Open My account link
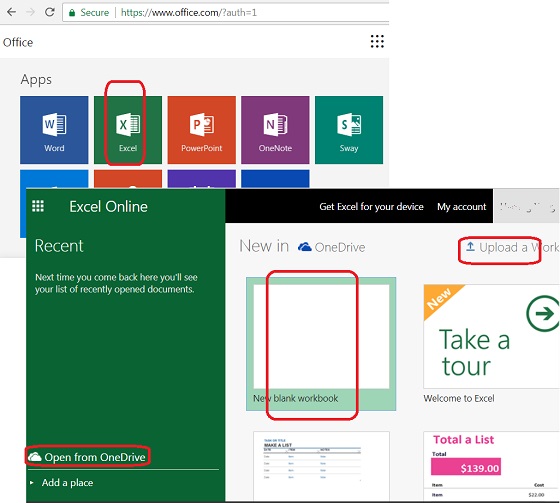The image size is (560, 503). [x=461, y=206]
